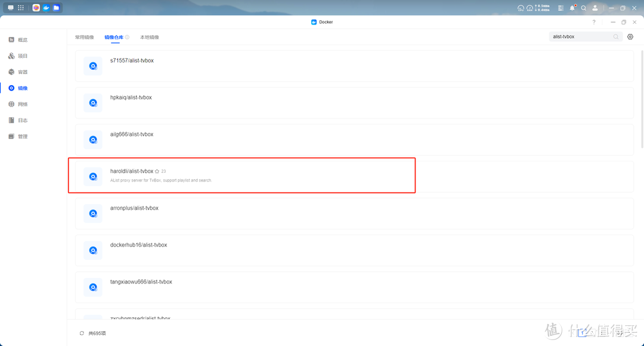Screen dimensions: 644x346
Task: Click the search magnifier in the image search field
Action: [x=616, y=37]
